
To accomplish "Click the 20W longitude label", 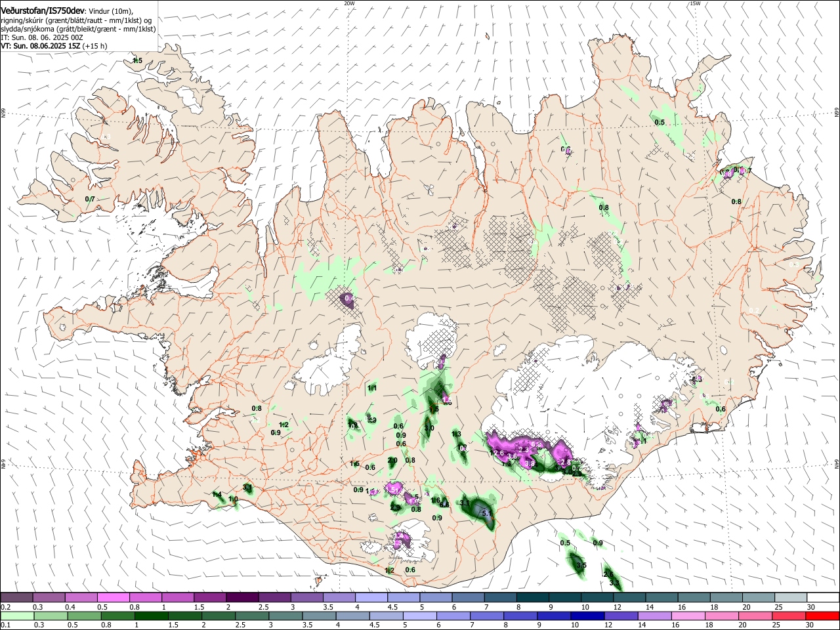I will click(x=349, y=3).
